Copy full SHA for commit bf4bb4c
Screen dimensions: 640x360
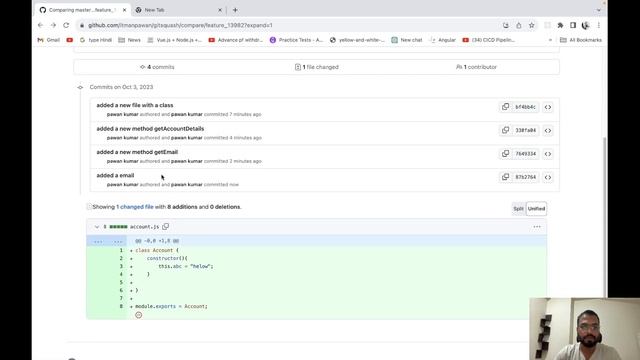505,107
